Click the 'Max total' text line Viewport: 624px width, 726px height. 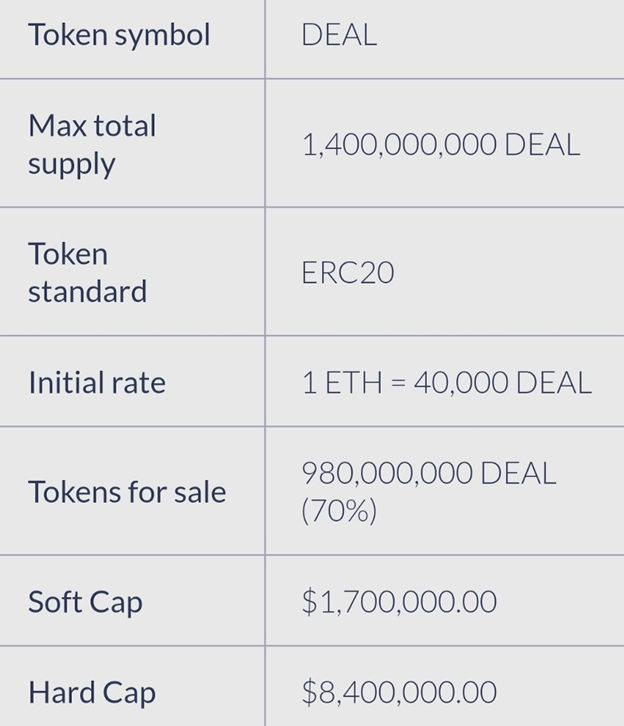(92, 126)
